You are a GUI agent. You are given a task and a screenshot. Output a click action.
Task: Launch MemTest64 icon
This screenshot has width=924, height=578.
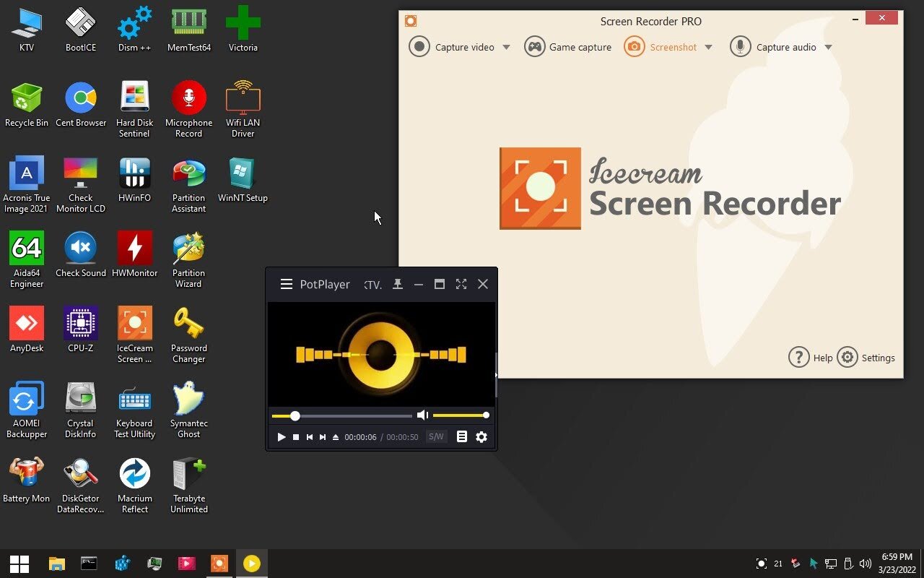189,30
